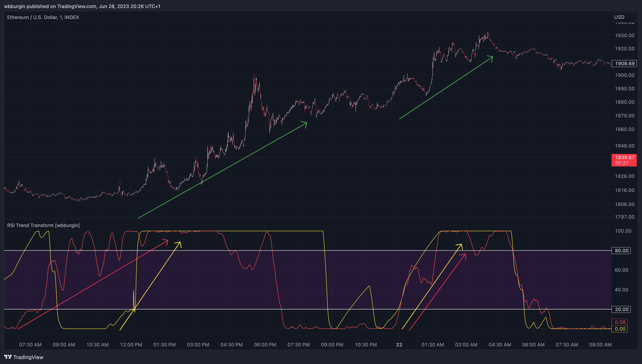Click the red 1839.67 current price label

click(624, 160)
